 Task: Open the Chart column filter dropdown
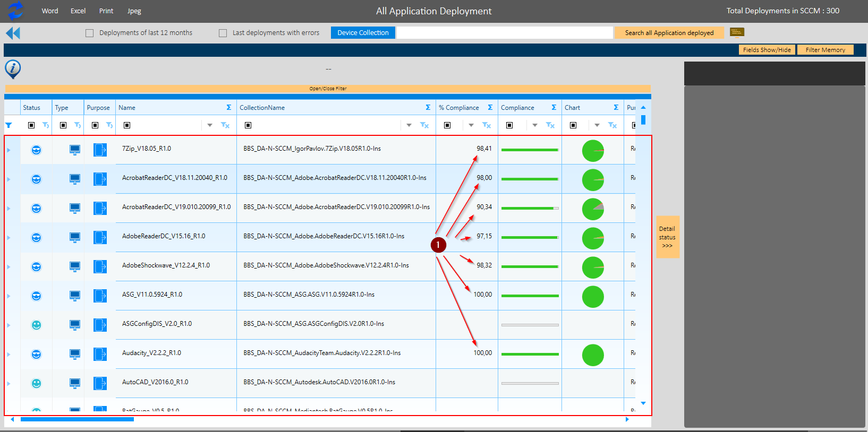tap(597, 125)
